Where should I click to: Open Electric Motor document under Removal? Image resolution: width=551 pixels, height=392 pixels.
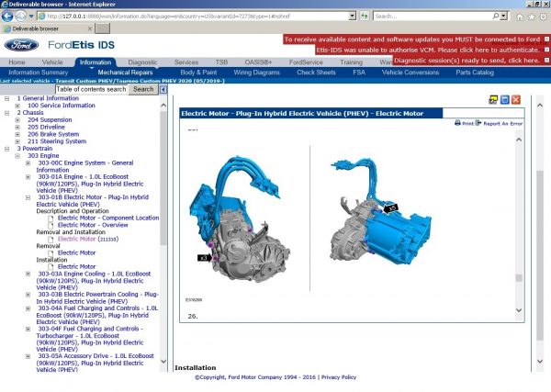point(76,252)
